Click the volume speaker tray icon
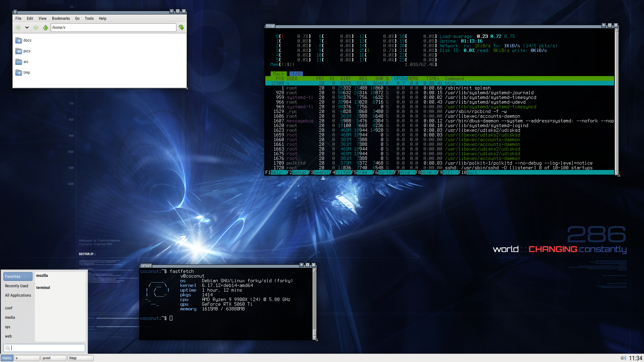Viewport: 644px width, 362px height. (x=623, y=358)
